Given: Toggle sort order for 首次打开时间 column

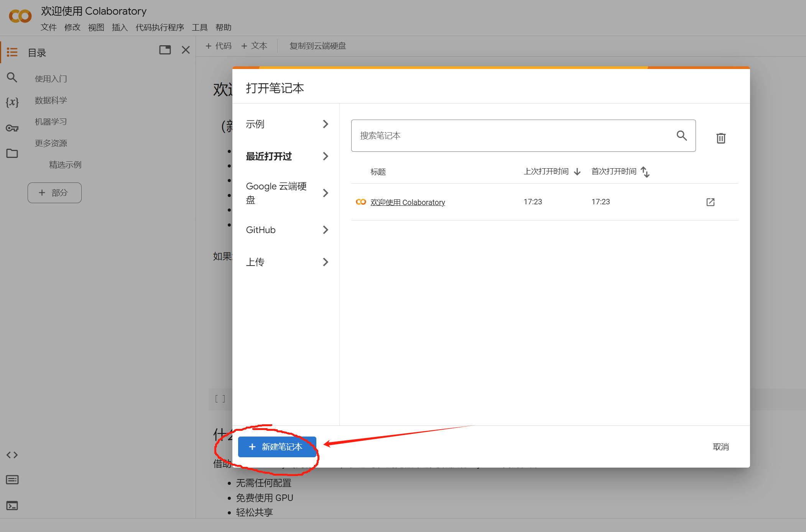Looking at the screenshot, I should coord(646,172).
